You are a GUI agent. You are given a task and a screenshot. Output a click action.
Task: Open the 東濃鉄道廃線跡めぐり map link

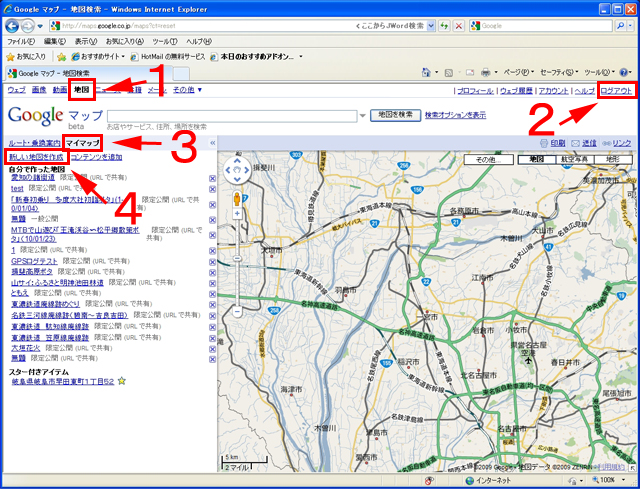tap(45, 304)
